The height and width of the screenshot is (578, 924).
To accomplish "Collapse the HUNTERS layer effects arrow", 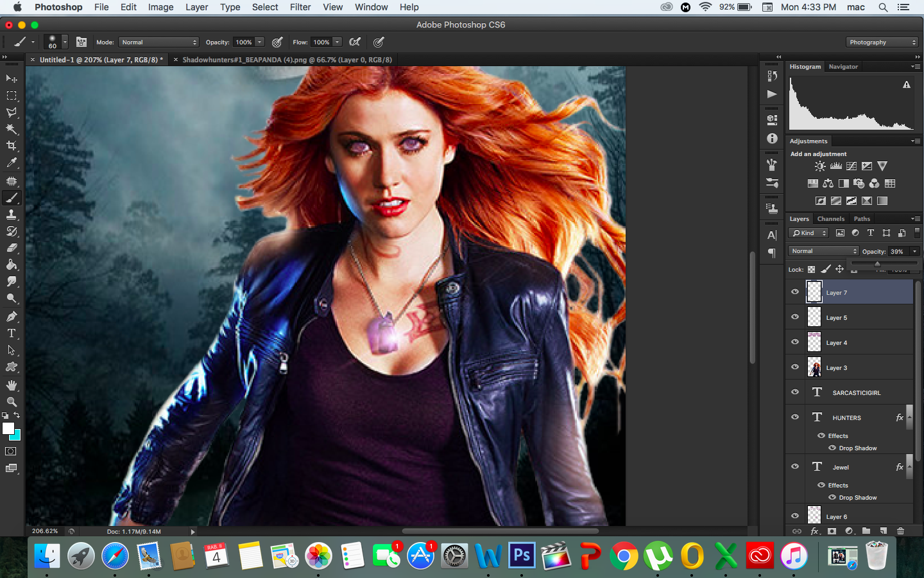I will click(909, 417).
